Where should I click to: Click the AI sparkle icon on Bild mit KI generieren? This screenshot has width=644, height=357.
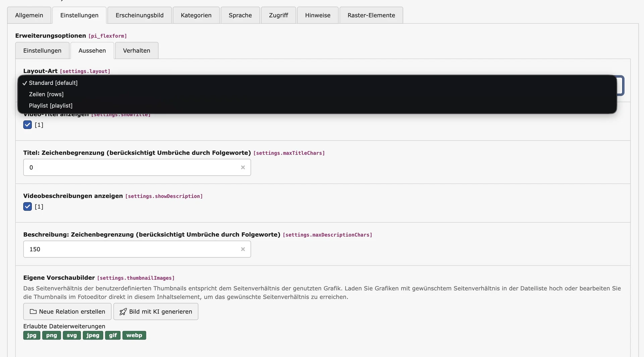(123, 311)
